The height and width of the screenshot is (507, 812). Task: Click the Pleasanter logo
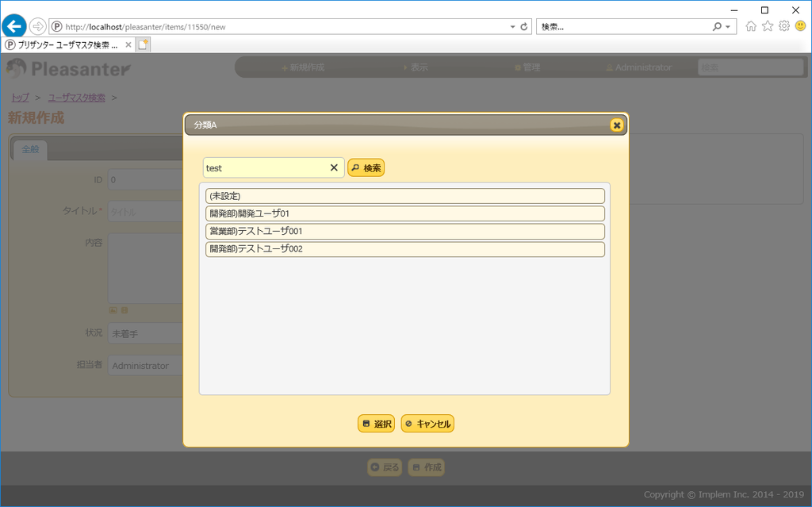(68, 68)
